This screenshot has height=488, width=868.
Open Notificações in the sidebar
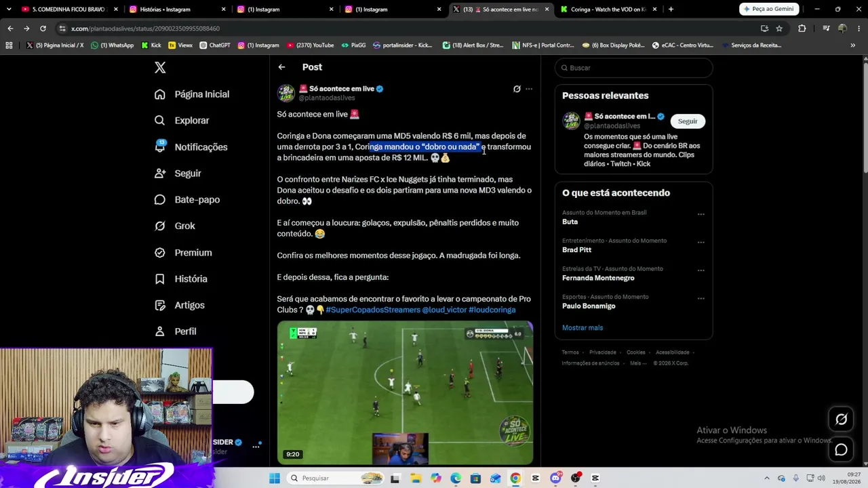(x=191, y=147)
